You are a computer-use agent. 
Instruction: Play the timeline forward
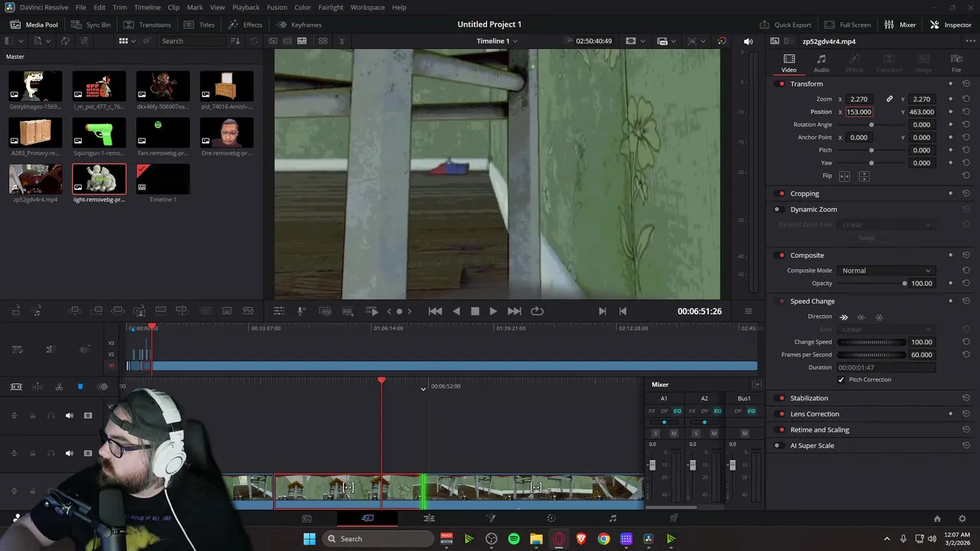pyautogui.click(x=493, y=311)
